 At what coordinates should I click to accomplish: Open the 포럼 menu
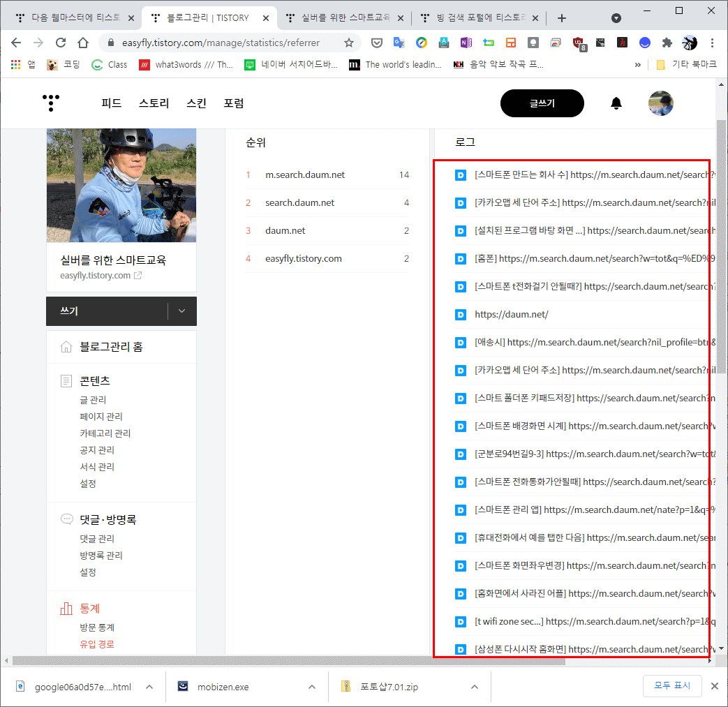click(x=234, y=103)
